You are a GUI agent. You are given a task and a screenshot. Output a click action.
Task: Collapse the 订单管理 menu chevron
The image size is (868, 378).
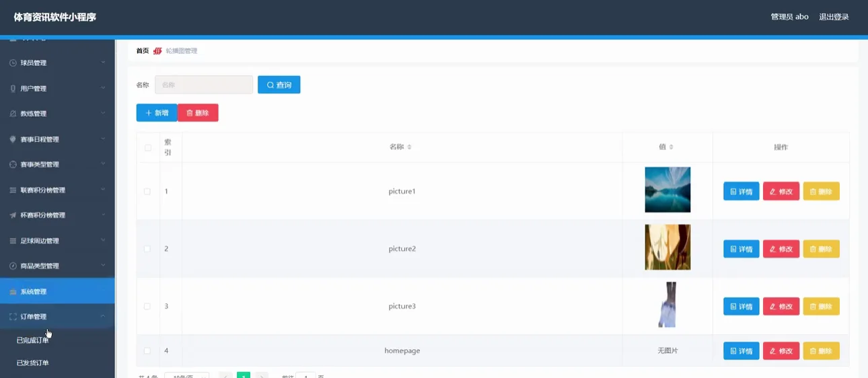pos(103,316)
